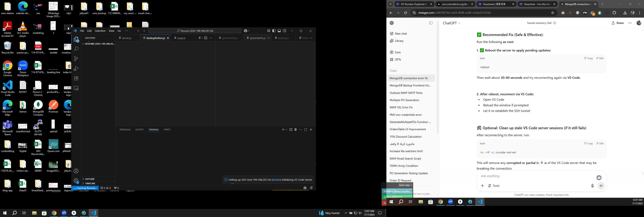Bookmark this page with Chrome star icon
The width and height of the screenshot is (644, 217).
pos(553,13)
